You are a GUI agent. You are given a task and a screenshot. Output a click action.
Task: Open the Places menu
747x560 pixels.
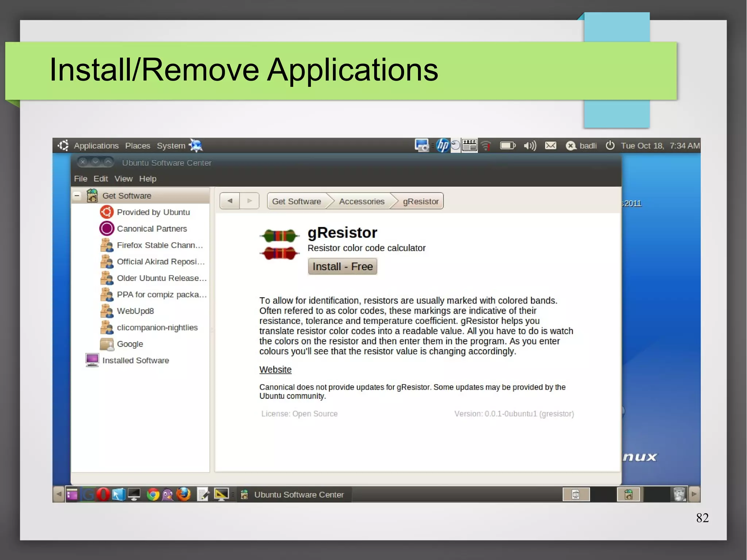point(138,146)
